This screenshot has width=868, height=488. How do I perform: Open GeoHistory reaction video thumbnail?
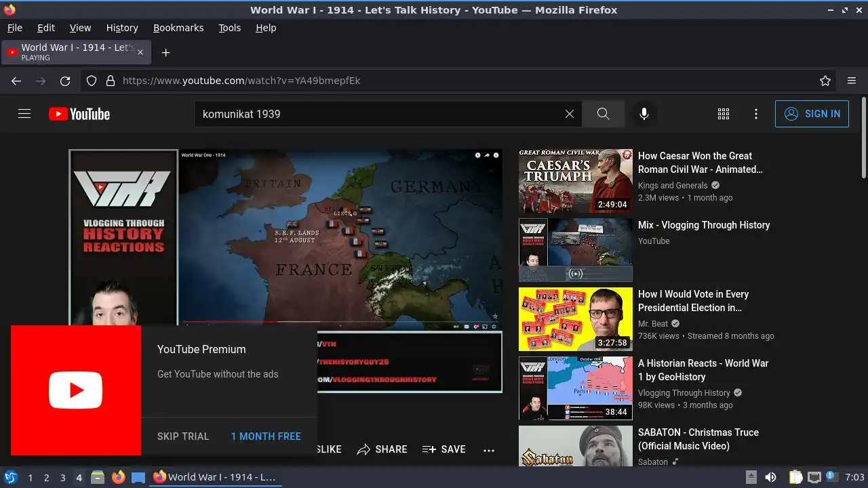point(576,388)
